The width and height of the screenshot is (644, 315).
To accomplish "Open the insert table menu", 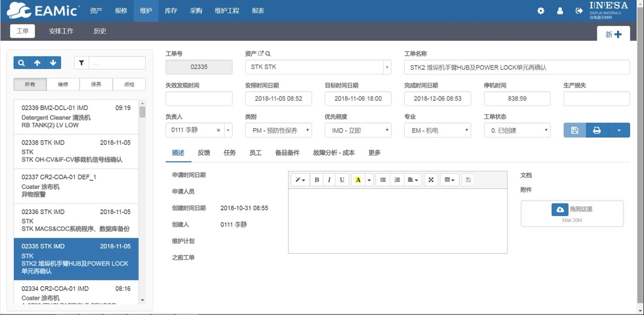I will pos(449,180).
